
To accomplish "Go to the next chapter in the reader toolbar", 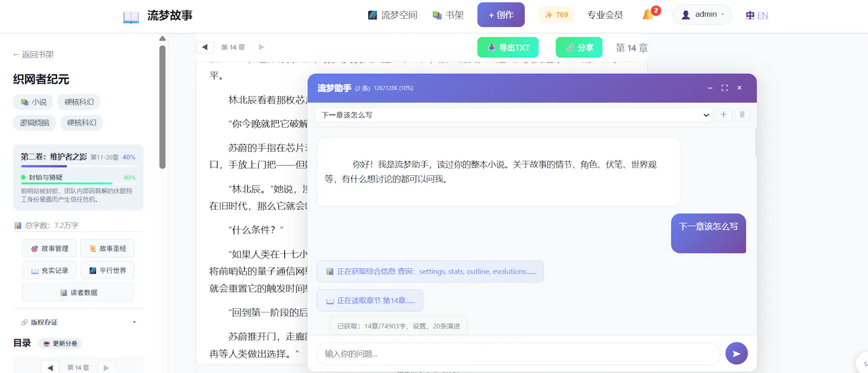I will [x=261, y=47].
